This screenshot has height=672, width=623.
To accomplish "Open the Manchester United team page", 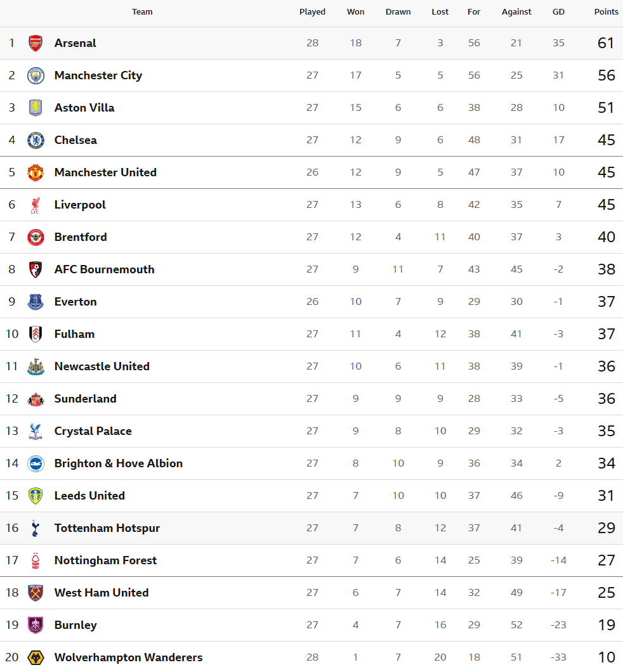I will point(105,172).
